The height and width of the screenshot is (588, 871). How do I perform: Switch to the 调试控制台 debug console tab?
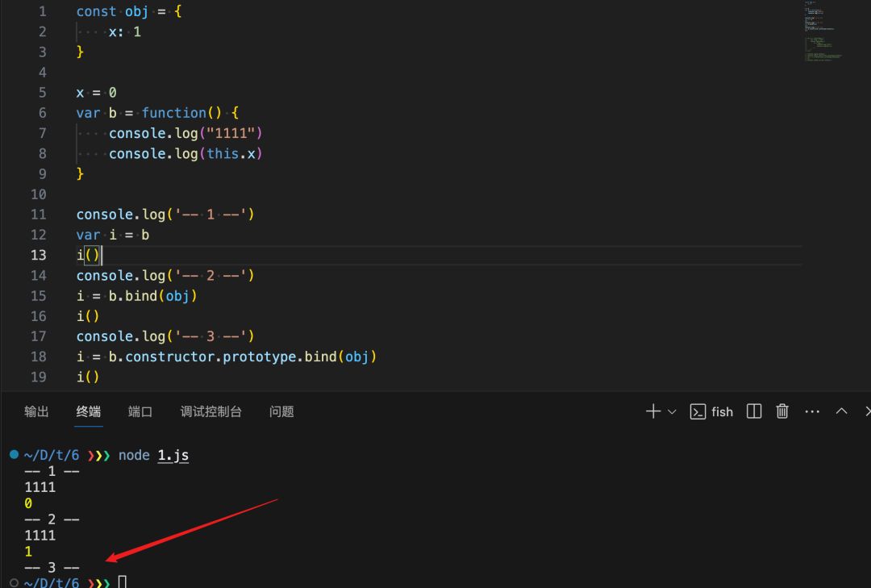(210, 411)
